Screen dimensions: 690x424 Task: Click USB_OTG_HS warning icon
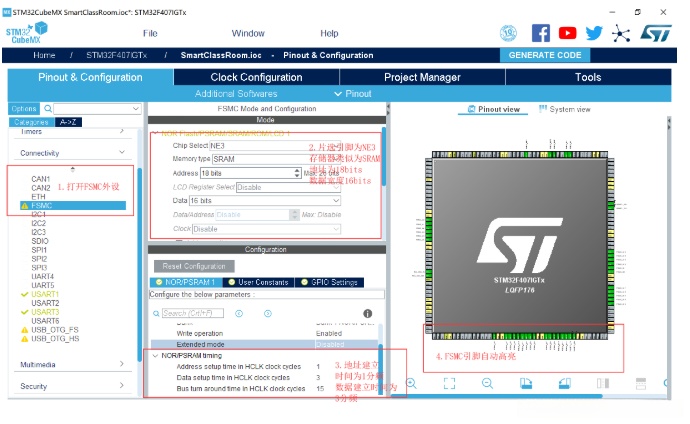(25, 339)
